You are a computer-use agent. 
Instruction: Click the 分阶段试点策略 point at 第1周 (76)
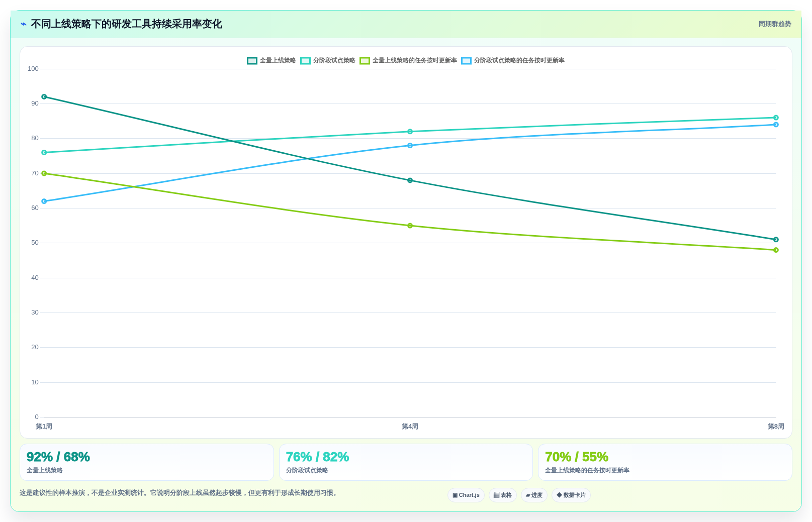44,153
